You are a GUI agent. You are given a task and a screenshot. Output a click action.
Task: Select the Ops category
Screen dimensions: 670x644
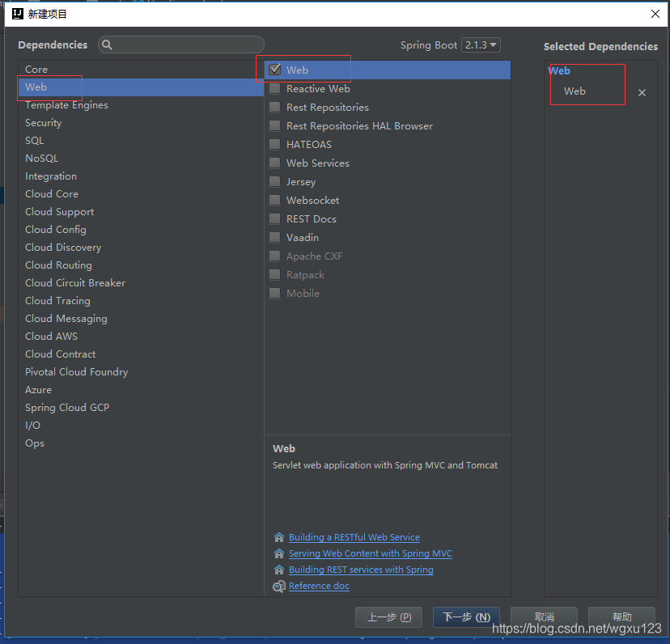coord(141,443)
